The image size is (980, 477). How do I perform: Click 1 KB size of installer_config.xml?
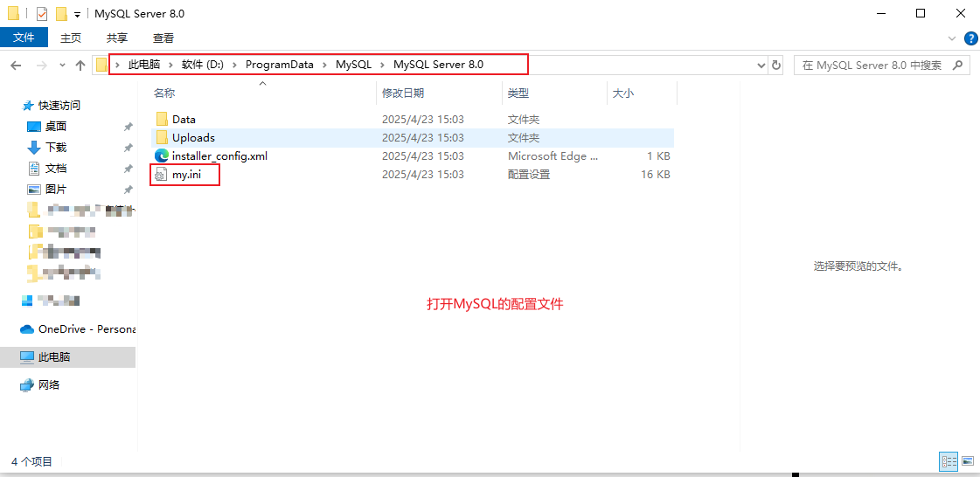[x=659, y=156]
